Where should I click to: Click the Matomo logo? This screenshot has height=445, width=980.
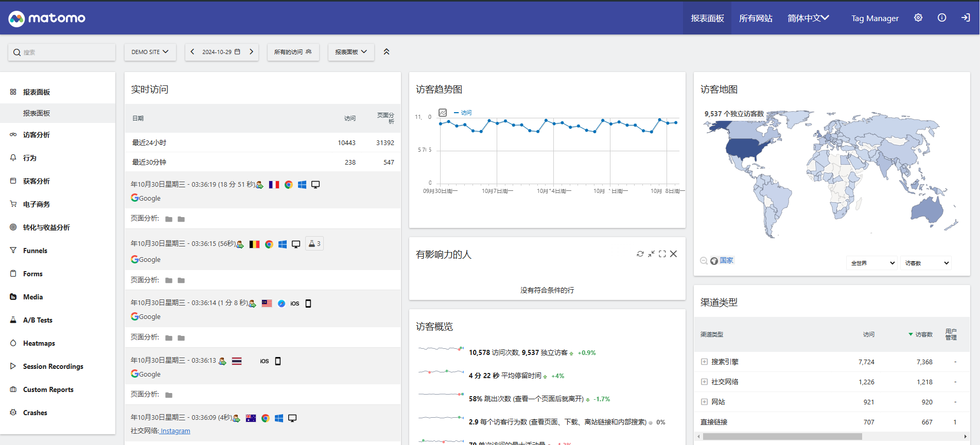click(47, 19)
